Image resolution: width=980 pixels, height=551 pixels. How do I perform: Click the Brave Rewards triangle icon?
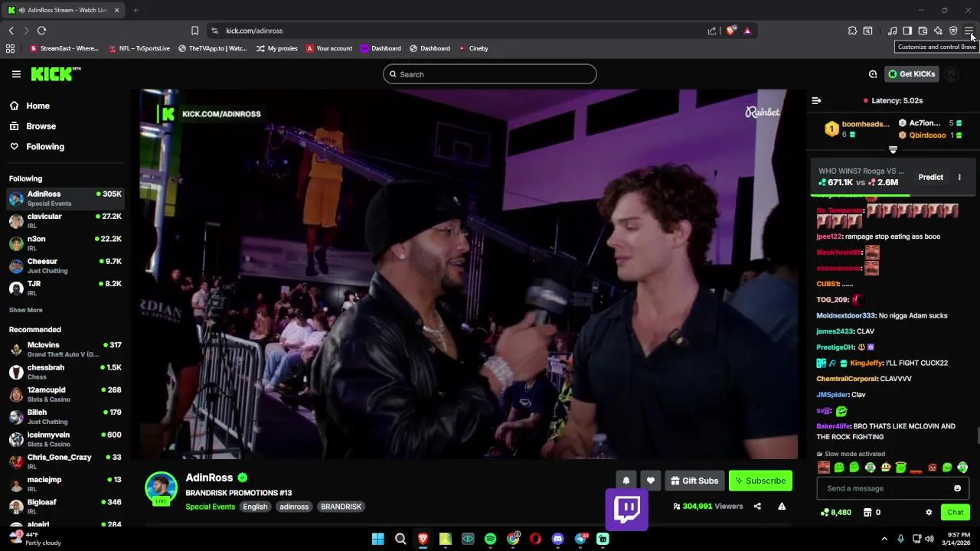(747, 31)
